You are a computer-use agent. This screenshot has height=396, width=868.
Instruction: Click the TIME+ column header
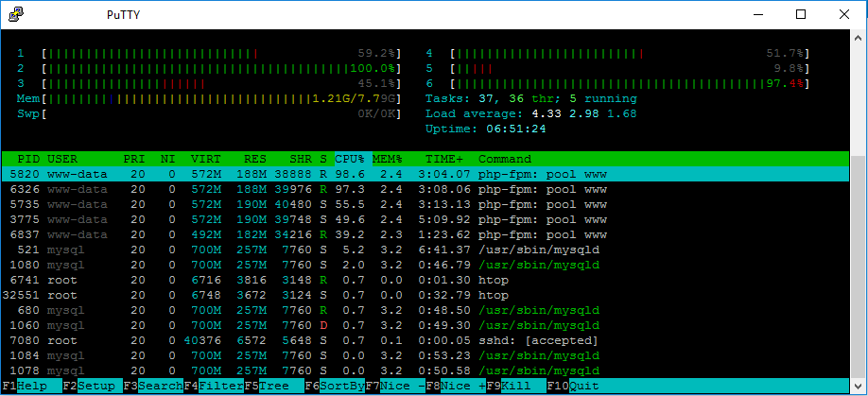(x=444, y=160)
